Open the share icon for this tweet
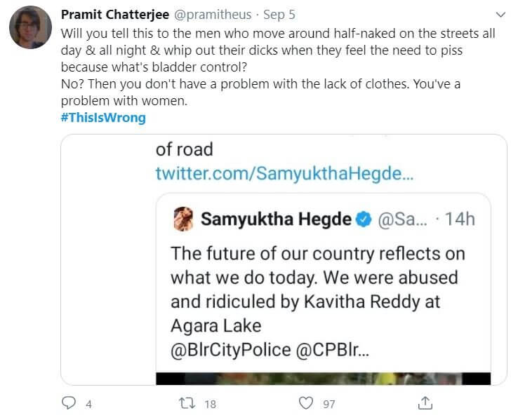Image resolution: width=518 pixels, height=420 pixels. coord(424,403)
